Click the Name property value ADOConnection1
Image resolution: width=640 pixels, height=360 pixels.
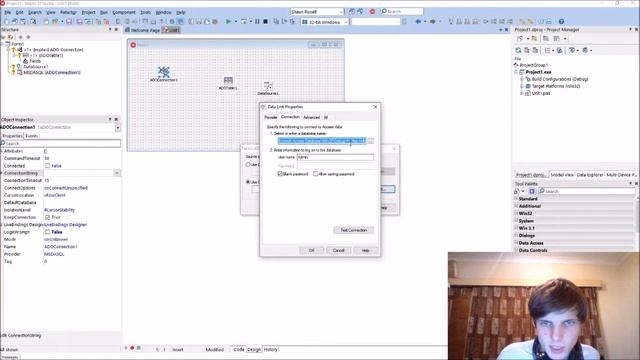[60, 247]
